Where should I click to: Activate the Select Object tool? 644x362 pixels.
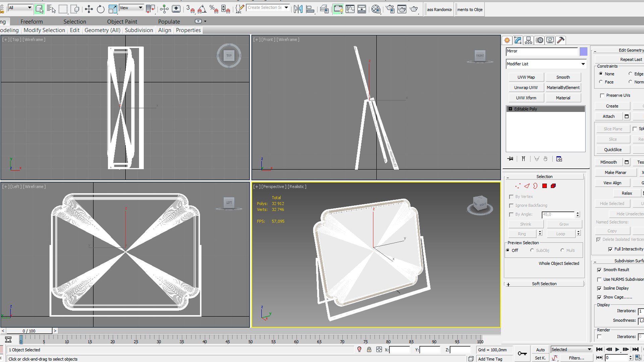click(x=39, y=9)
